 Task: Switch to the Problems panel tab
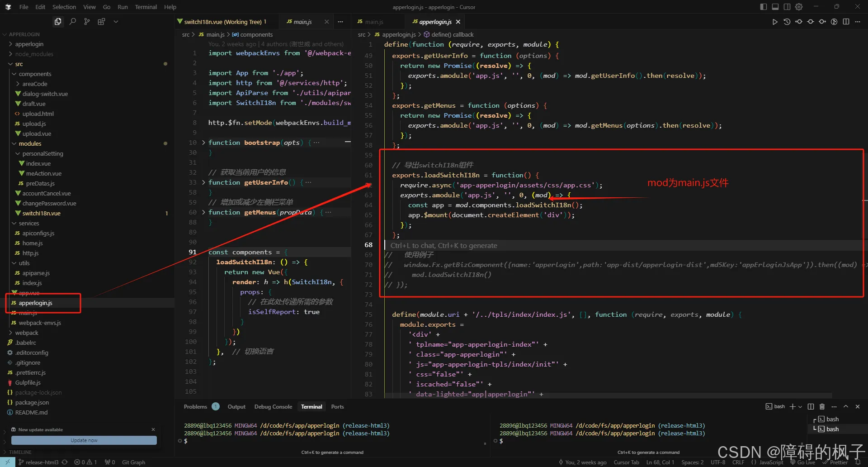(195, 407)
